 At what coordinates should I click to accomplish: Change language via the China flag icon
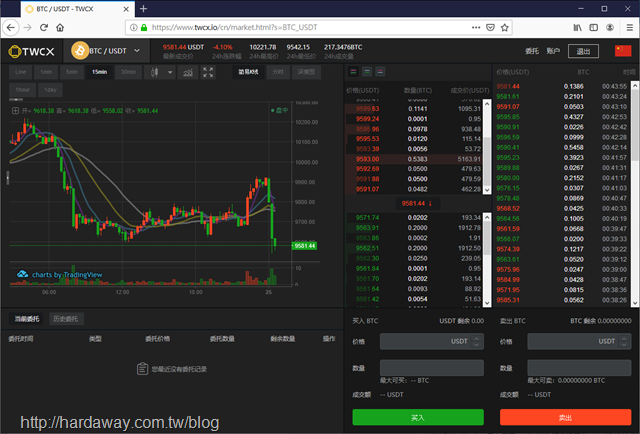click(x=623, y=51)
